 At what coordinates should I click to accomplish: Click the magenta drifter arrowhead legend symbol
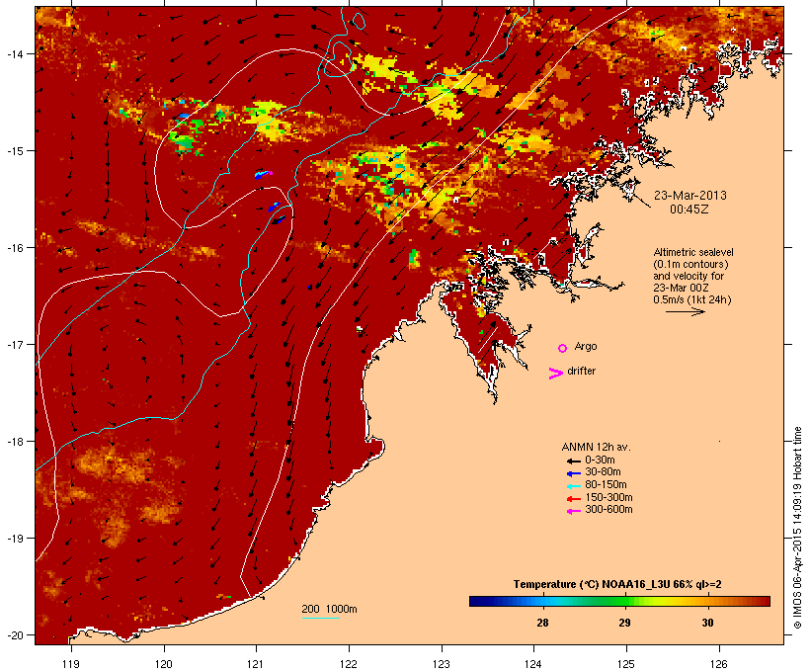pos(556,374)
